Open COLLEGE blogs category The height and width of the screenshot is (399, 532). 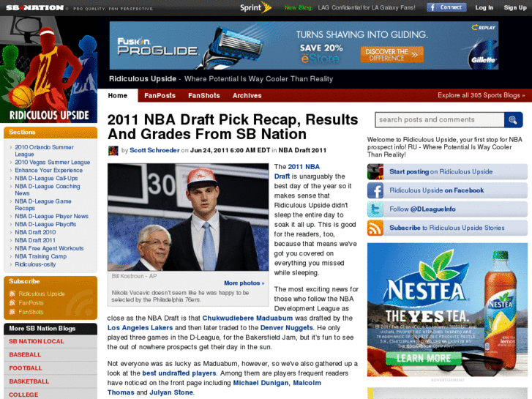pyautogui.click(x=23, y=395)
